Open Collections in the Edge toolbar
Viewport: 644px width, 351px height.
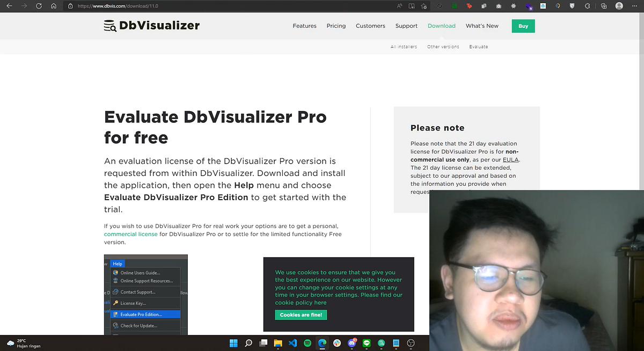tap(604, 6)
